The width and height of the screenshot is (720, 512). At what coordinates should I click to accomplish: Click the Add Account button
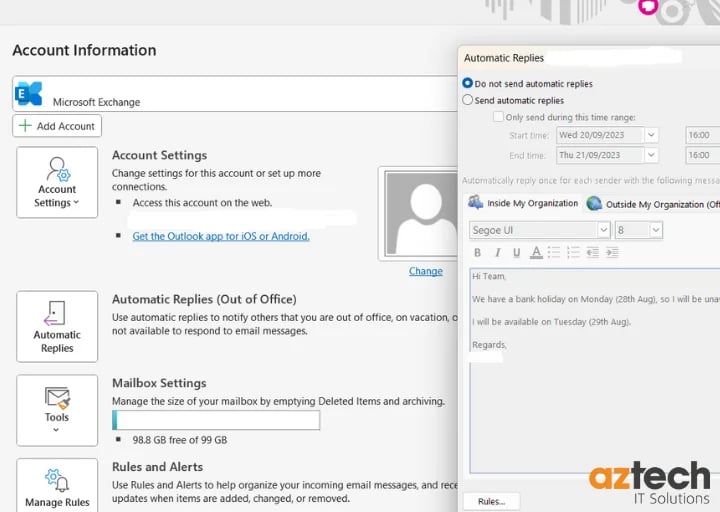[x=57, y=126]
